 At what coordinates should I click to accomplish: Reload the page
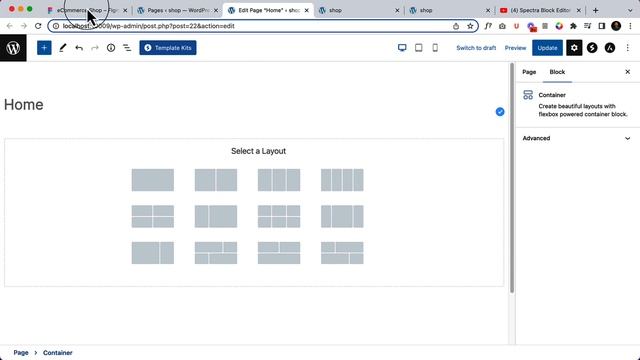coord(38,26)
